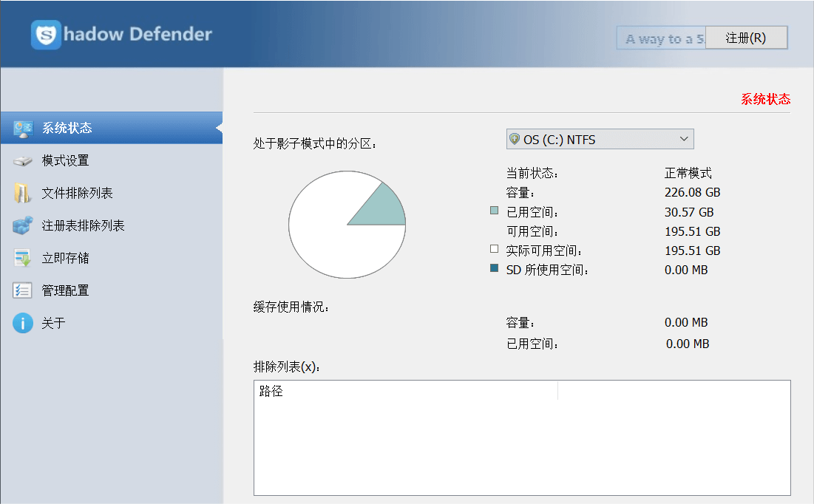This screenshot has height=504, width=814.
Task: Click the 模式设置 drive icon
Action: click(x=23, y=161)
